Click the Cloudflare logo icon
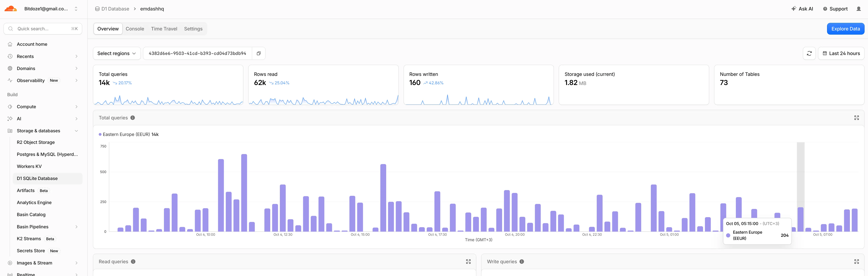The height and width of the screenshot is (276, 868). 10,9
